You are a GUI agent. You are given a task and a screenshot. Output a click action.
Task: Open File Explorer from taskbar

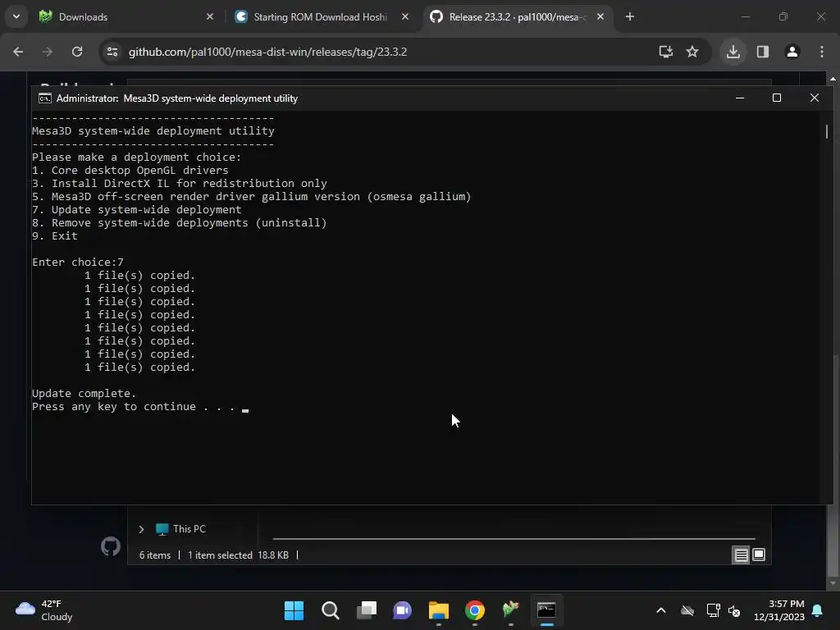click(439, 610)
